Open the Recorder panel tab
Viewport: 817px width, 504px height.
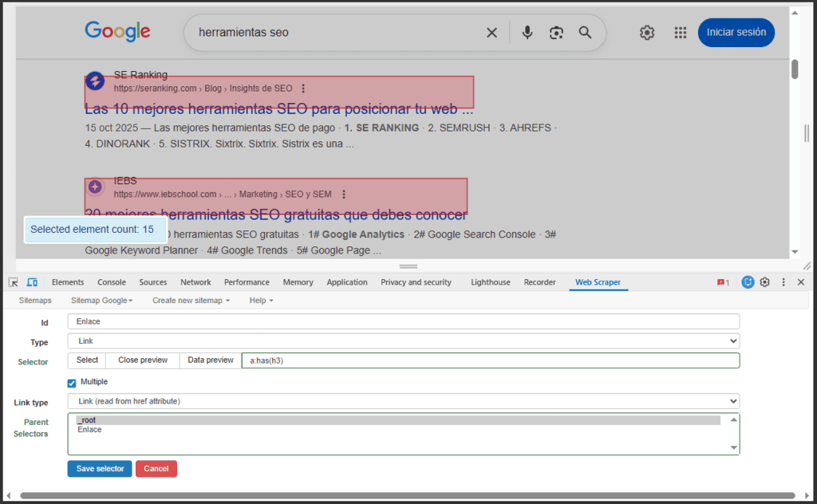point(539,282)
